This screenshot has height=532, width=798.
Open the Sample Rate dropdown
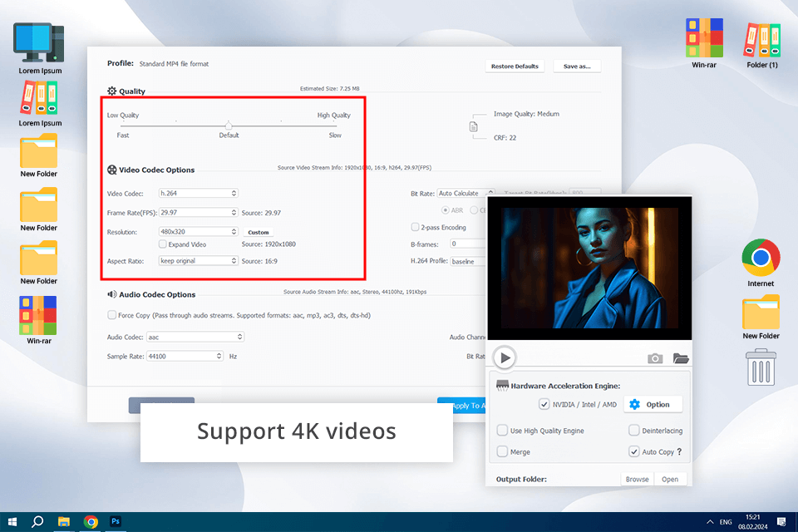click(185, 357)
